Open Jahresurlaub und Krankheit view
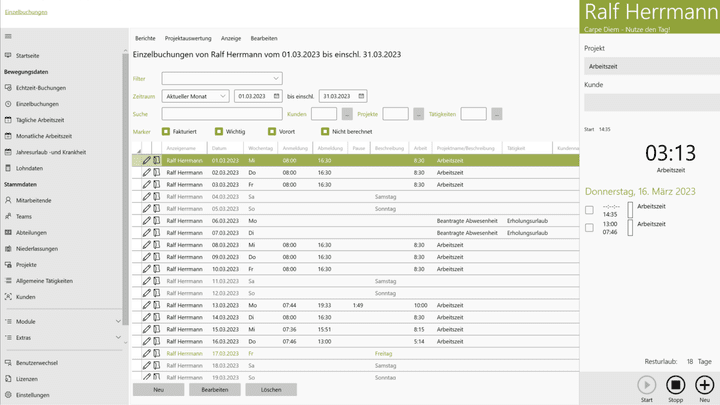This screenshot has height=405, width=720. (51, 152)
